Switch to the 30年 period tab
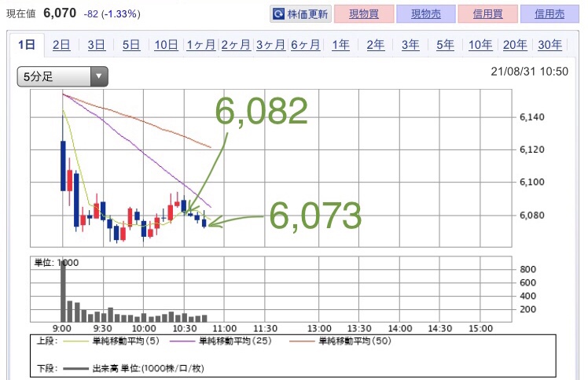Image resolution: width=588 pixels, height=380 pixels. click(550, 45)
